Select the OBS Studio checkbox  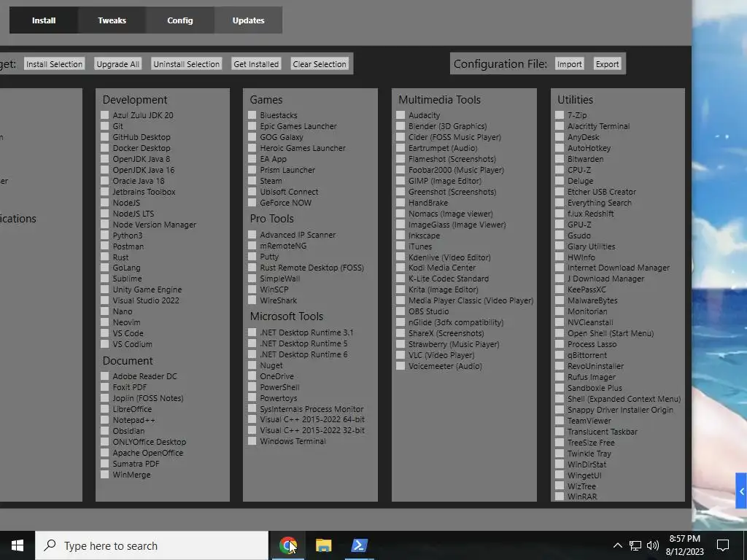pyautogui.click(x=400, y=311)
